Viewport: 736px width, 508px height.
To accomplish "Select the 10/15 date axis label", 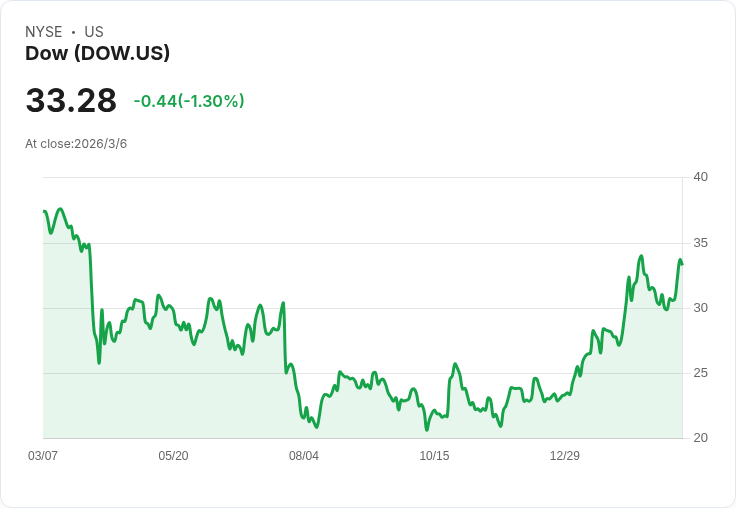I will coord(434,456).
